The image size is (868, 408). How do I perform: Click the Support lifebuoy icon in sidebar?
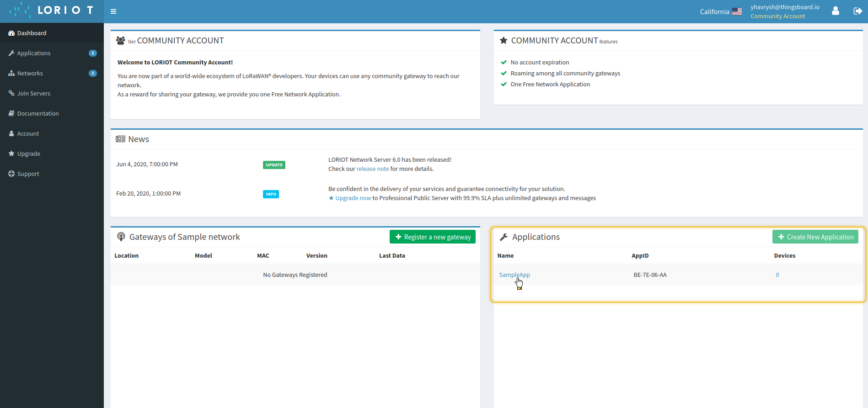[x=11, y=174]
